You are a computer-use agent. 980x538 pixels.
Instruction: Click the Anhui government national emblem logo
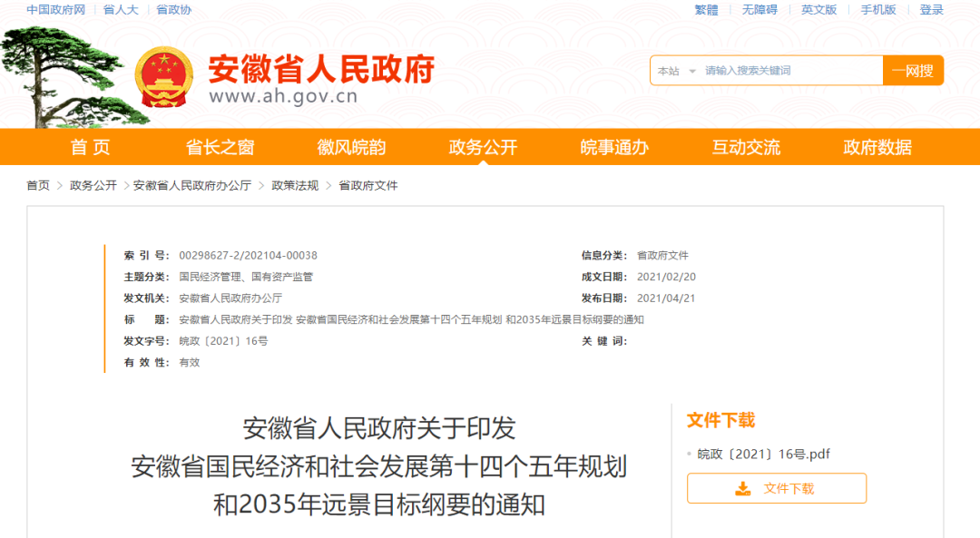pos(162,76)
